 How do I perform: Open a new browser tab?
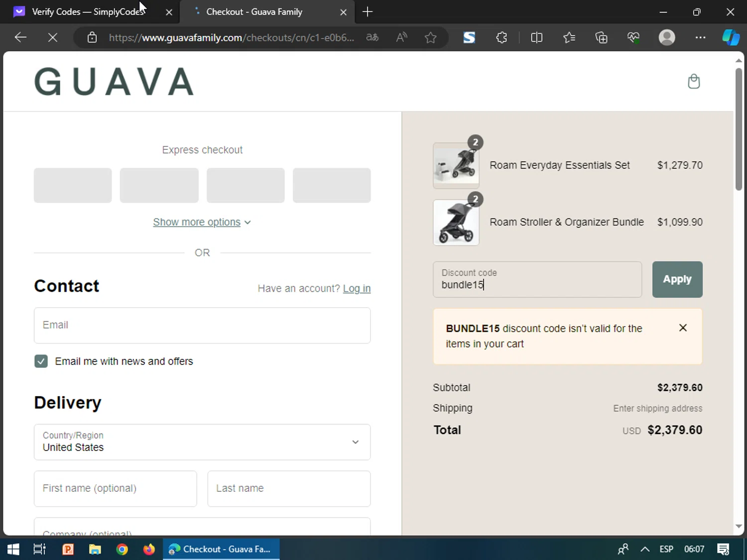tap(368, 12)
